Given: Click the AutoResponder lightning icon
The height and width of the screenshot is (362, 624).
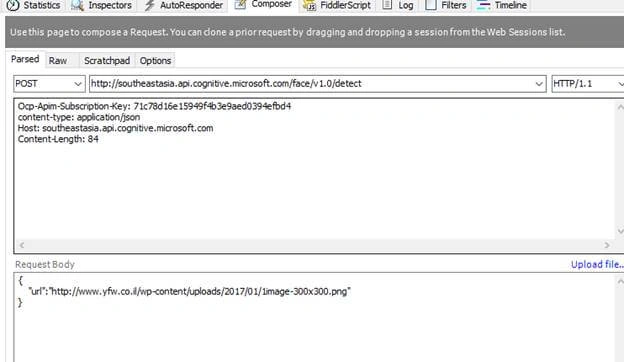Looking at the screenshot, I should click(x=149, y=6).
